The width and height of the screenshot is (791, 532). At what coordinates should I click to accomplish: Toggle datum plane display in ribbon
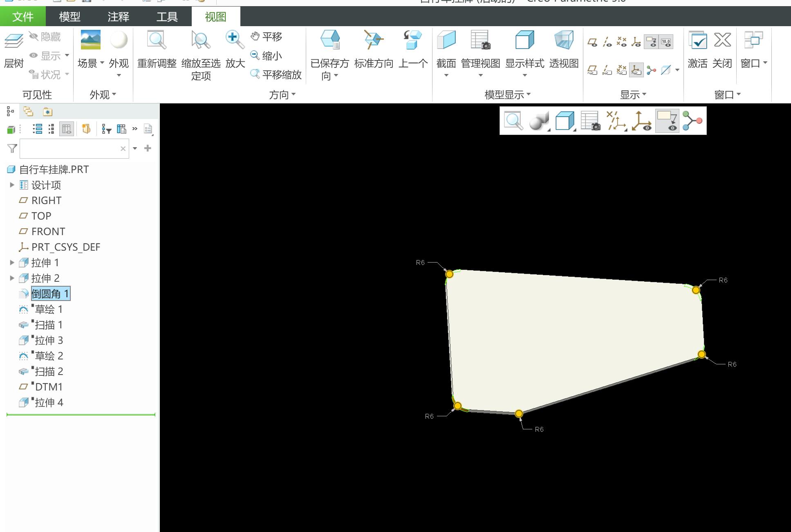[592, 42]
